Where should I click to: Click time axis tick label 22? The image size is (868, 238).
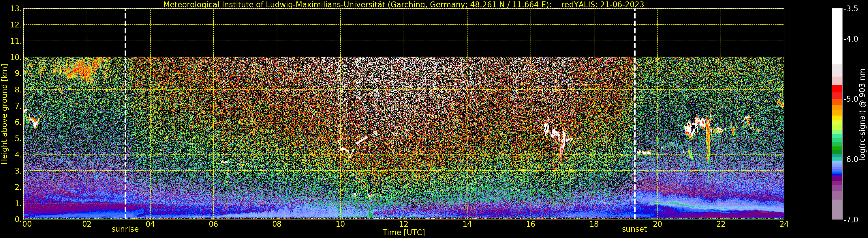pos(721,224)
